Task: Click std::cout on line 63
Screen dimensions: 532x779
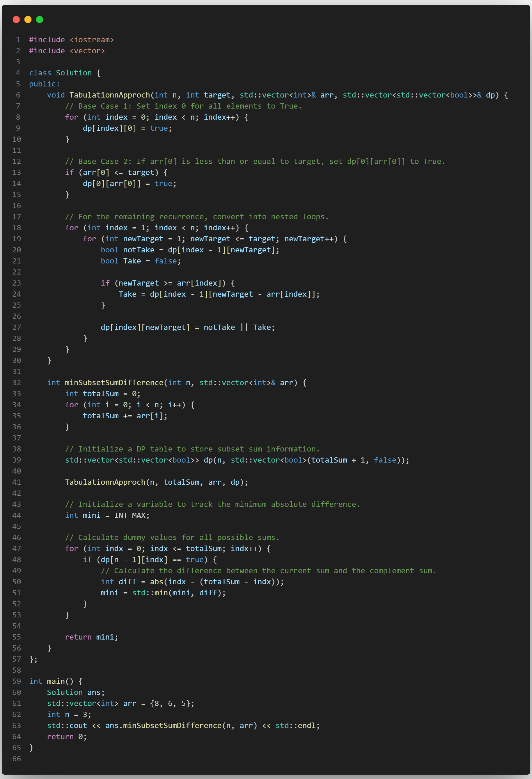Action: pos(67,725)
